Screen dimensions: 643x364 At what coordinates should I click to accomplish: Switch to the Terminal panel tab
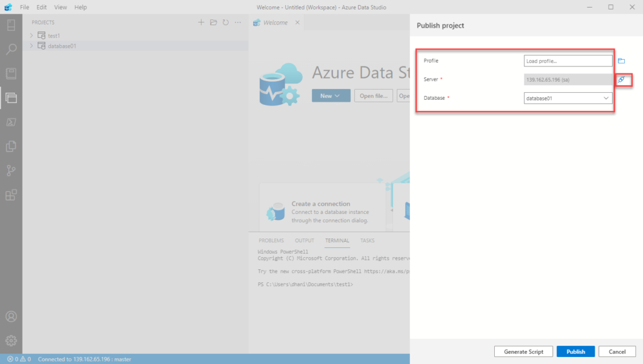point(337,240)
